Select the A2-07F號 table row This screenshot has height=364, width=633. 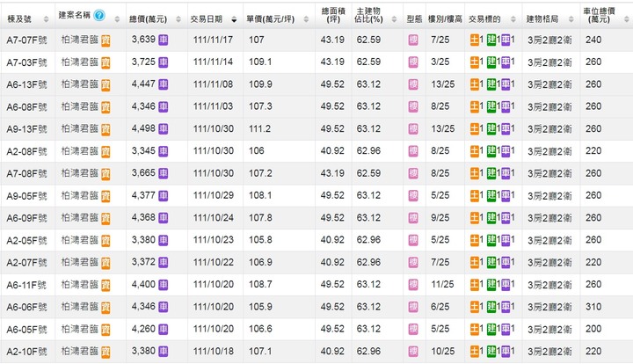click(316, 262)
